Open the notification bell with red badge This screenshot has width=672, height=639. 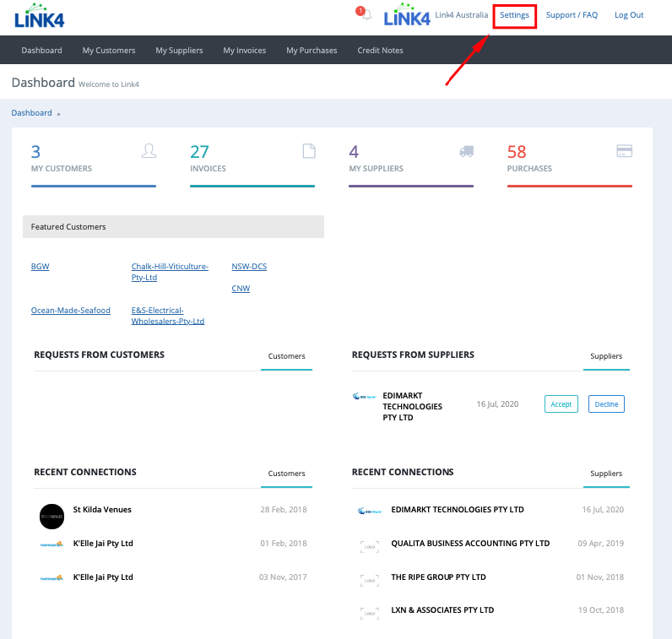(x=364, y=14)
